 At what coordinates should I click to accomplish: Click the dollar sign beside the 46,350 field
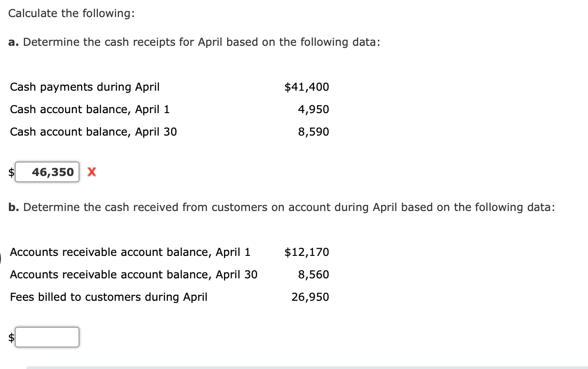[x=12, y=172]
